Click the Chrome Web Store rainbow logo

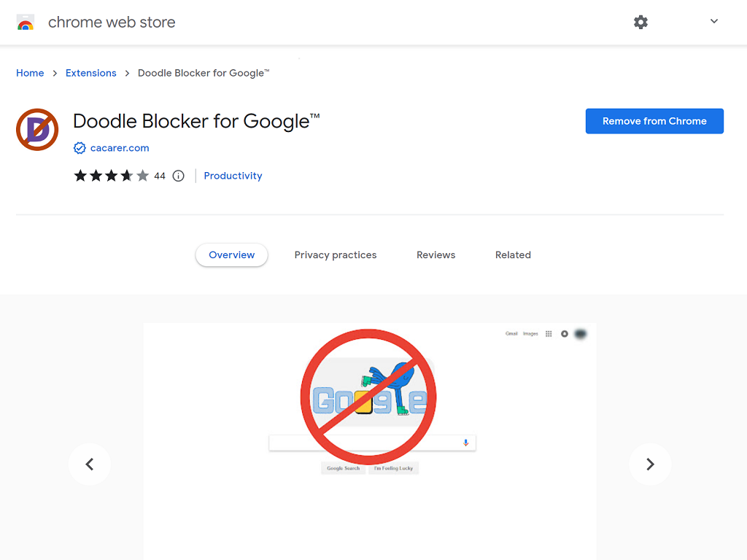26,23
